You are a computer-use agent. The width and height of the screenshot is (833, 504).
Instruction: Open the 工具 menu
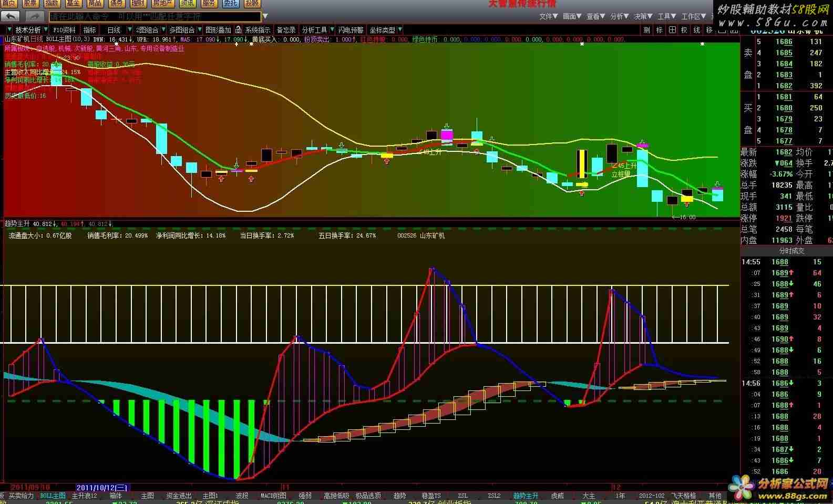point(666,16)
